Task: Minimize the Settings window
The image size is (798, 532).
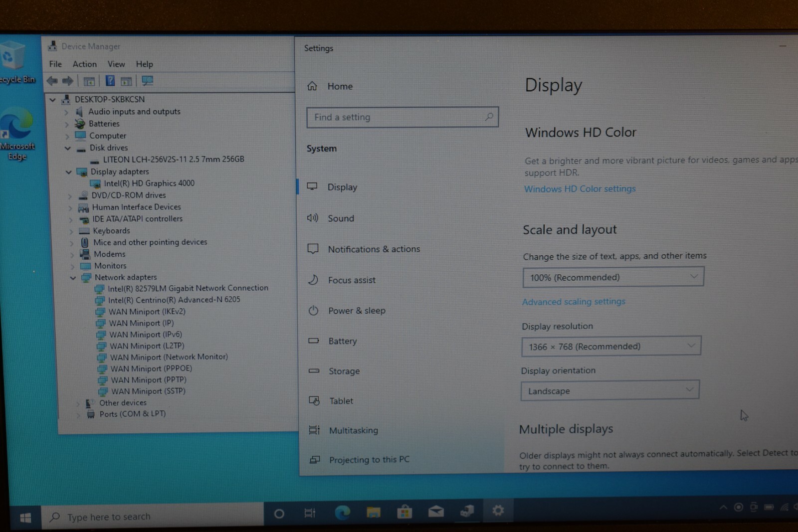Action: click(x=783, y=46)
